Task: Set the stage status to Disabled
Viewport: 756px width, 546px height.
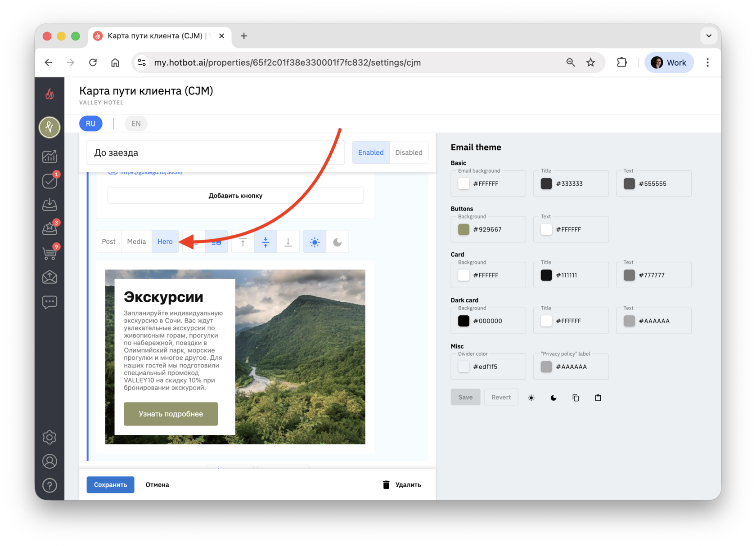Action: click(x=409, y=152)
